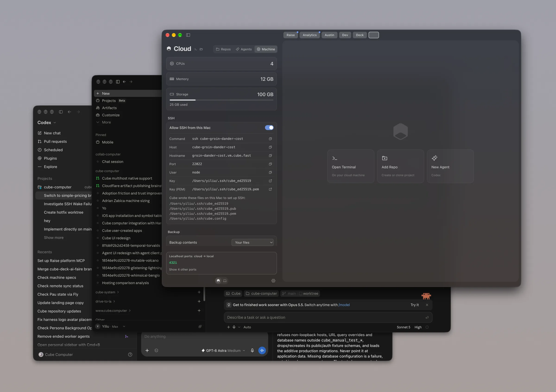556x392 pixels.
Task: Click back arrow in middle window
Action: click(124, 82)
